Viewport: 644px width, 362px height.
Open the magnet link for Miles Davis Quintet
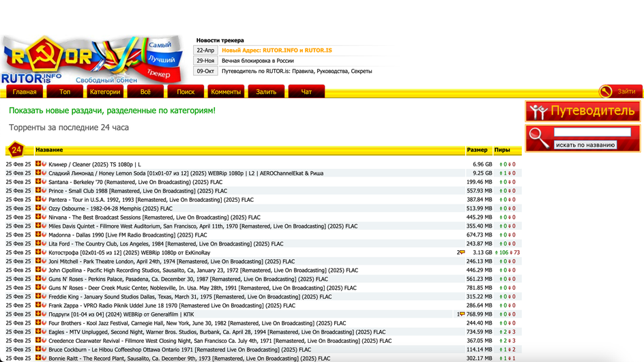[44, 226]
